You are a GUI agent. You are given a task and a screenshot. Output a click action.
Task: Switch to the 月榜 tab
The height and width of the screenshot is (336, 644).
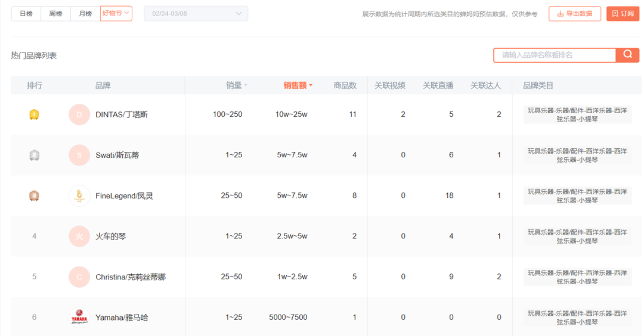(85, 14)
